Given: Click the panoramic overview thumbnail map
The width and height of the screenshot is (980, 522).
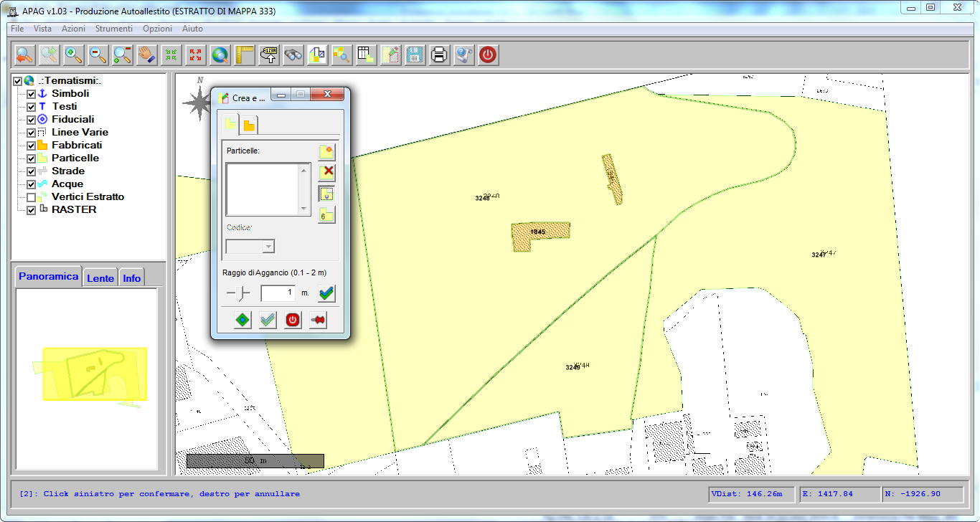Looking at the screenshot, I should (87, 379).
